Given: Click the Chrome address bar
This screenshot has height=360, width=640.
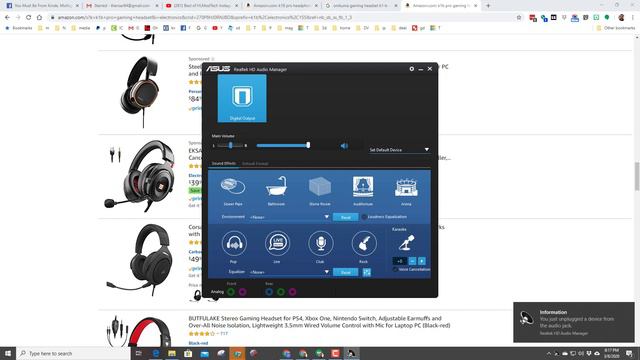Looking at the screenshot, I should (x=282, y=18).
